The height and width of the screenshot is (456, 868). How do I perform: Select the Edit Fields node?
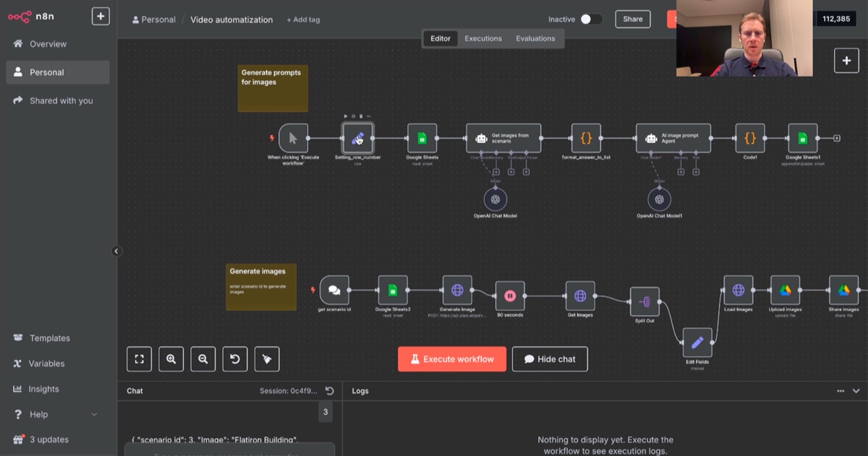tap(697, 343)
